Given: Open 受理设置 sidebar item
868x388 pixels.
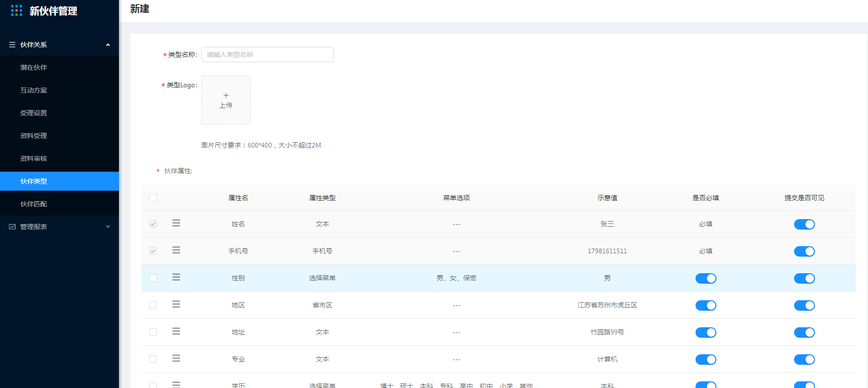Looking at the screenshot, I should (59, 113).
